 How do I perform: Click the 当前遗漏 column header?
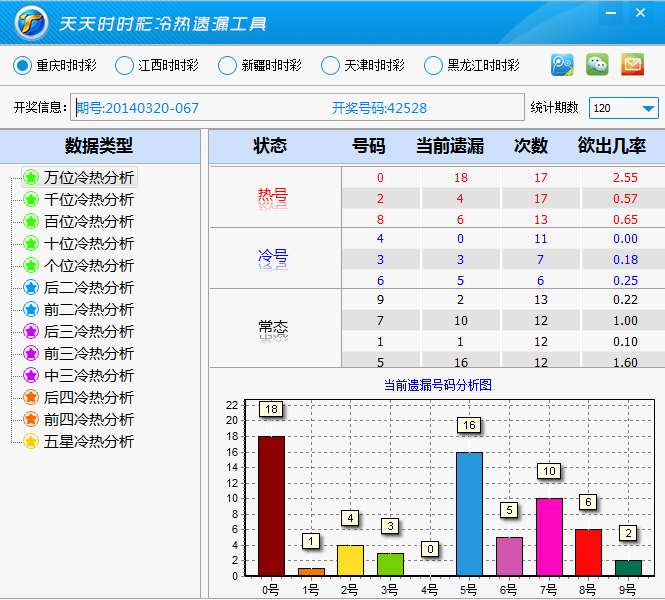coord(450,146)
